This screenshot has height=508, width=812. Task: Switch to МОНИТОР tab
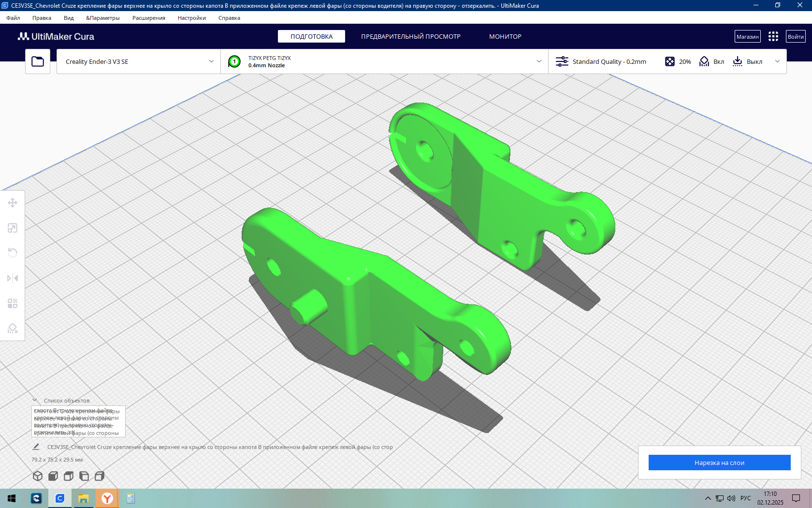505,36
